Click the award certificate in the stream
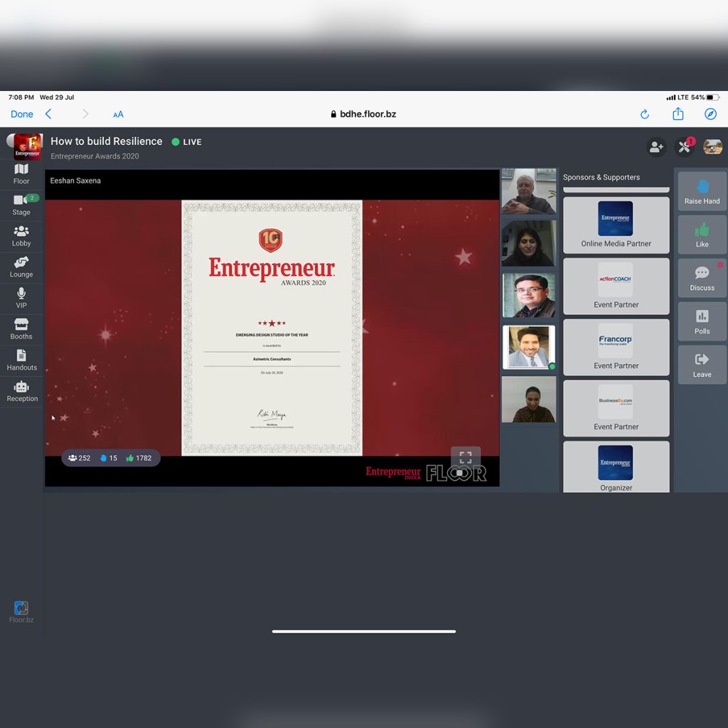The height and width of the screenshot is (728, 728). tap(272, 328)
